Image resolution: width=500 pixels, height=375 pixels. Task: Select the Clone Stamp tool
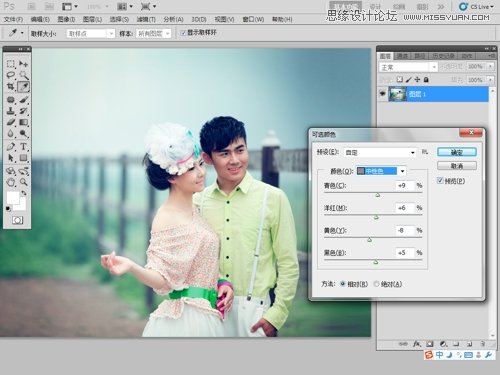11,111
